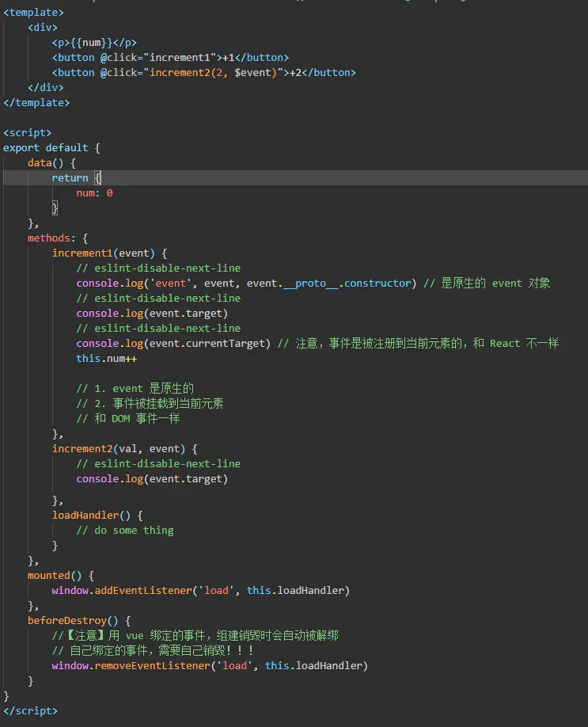Click the closing </script> tag
This screenshot has width=588, height=727.
point(31,711)
